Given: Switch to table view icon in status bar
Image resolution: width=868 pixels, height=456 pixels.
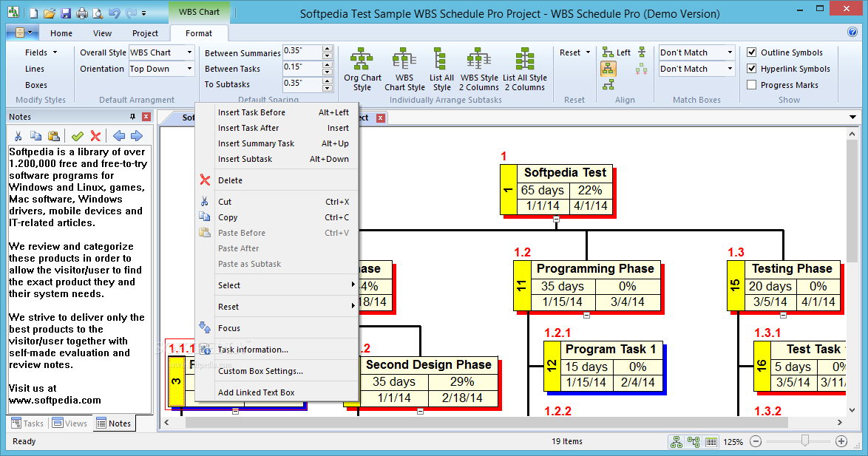Looking at the screenshot, I should [x=711, y=442].
